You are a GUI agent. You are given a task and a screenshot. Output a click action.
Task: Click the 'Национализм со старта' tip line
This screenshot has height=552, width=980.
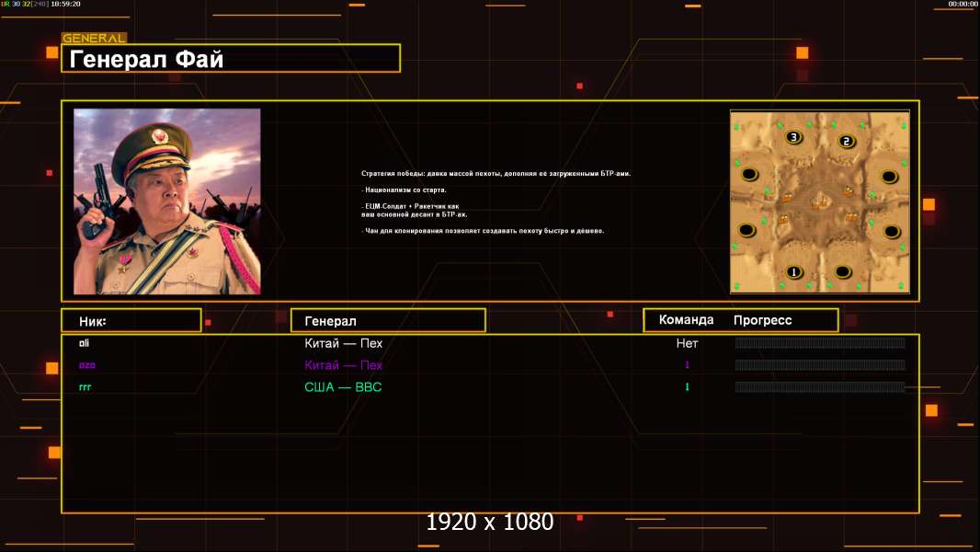point(404,190)
